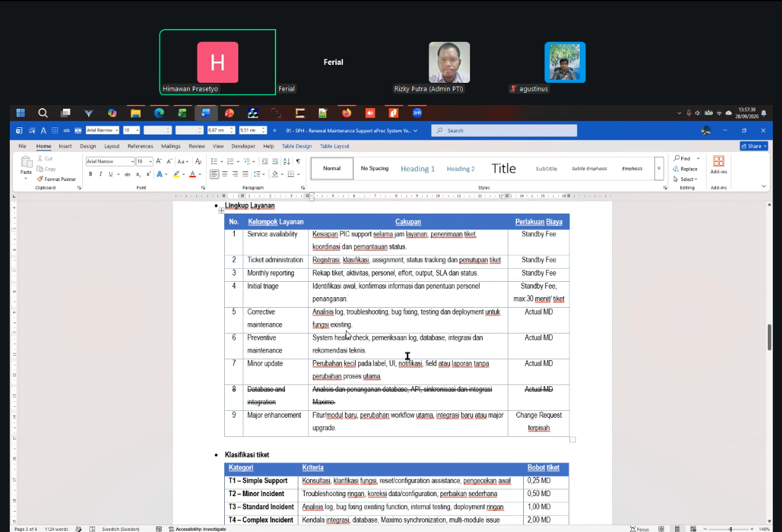782x532 pixels.
Task: Click the red font color button
Action: tap(192, 174)
